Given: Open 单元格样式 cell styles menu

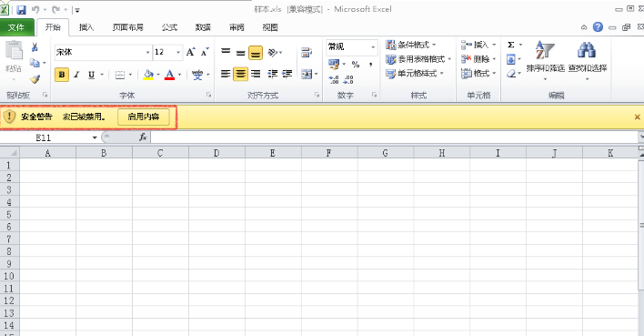Looking at the screenshot, I should tap(415, 74).
